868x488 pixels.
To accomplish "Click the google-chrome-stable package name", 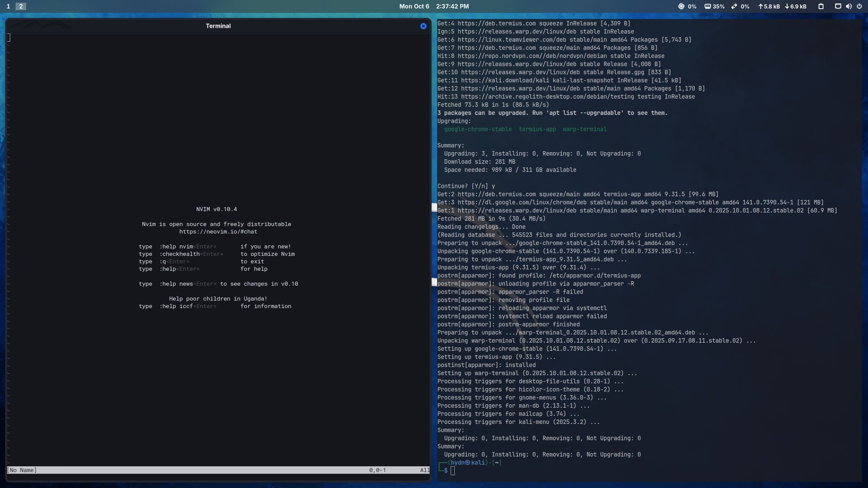I will 478,129.
